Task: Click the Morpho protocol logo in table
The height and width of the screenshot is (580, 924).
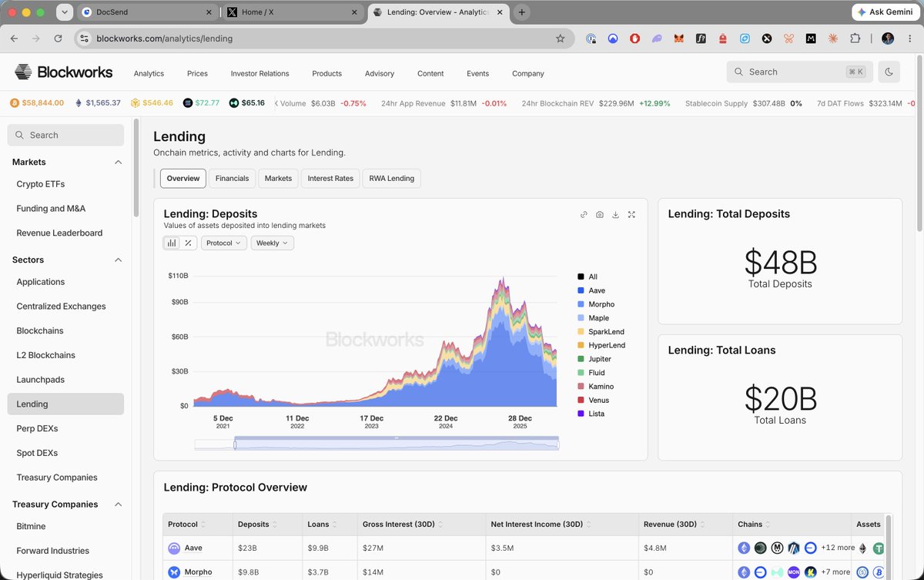Action: (174, 572)
